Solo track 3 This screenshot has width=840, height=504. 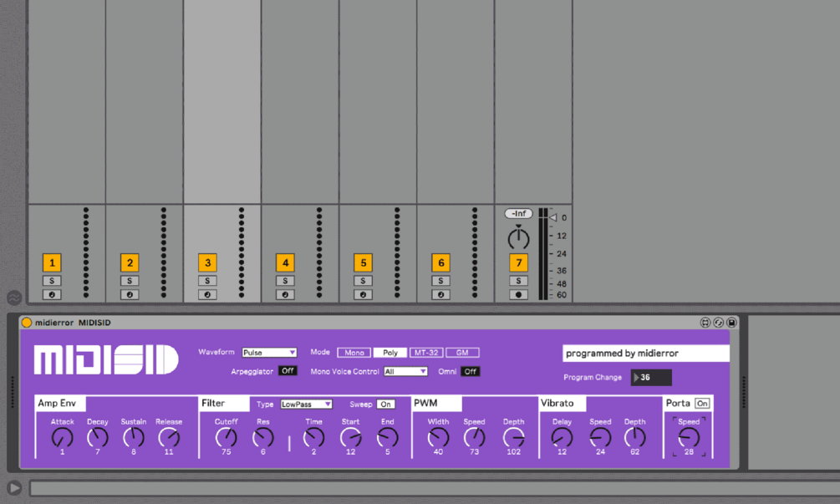(x=207, y=281)
